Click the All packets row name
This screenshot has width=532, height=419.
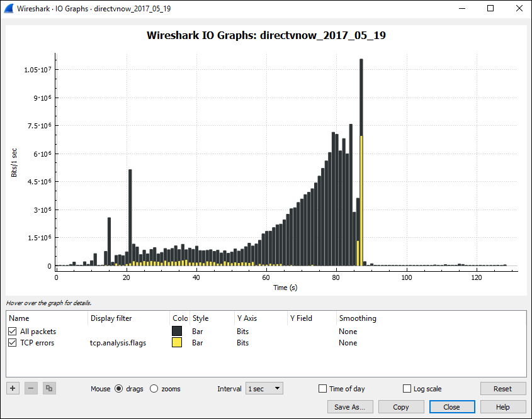tap(38, 331)
